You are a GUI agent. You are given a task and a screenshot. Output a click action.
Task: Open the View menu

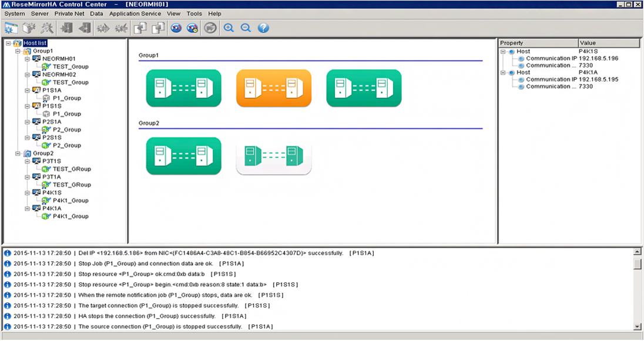pos(173,13)
